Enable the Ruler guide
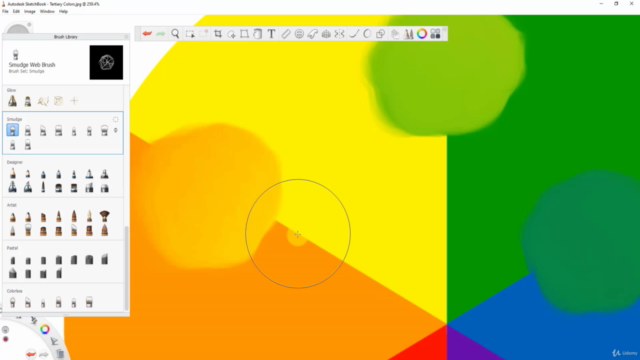Image resolution: width=640 pixels, height=360 pixels. click(286, 34)
